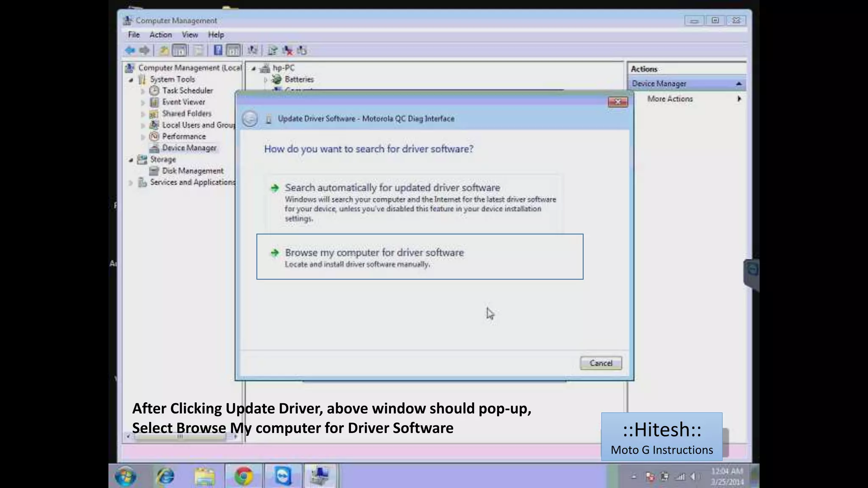
Task: Click the Disable device toolbar icon
Action: coord(302,50)
